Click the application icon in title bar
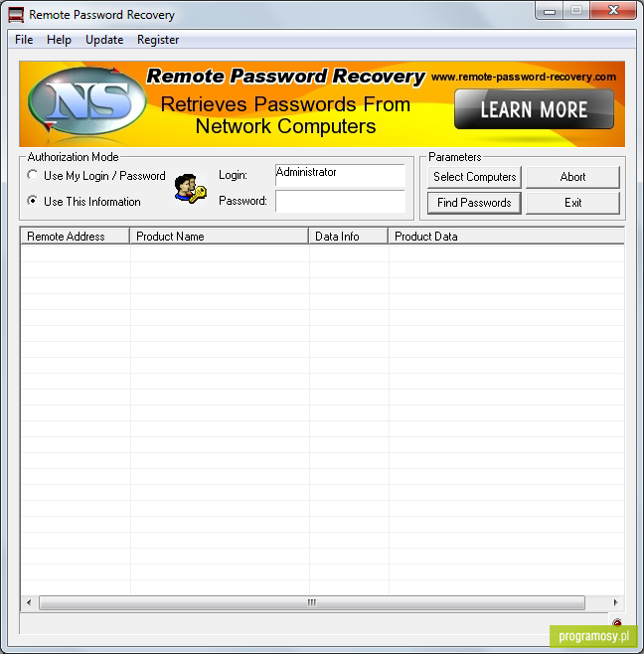The width and height of the screenshot is (644, 654). point(16,15)
